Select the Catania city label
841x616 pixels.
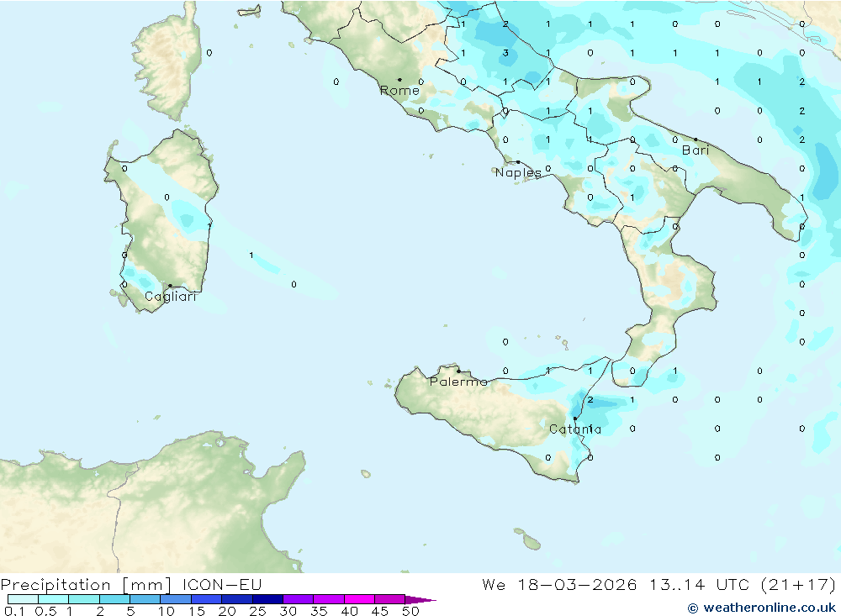[x=575, y=429]
